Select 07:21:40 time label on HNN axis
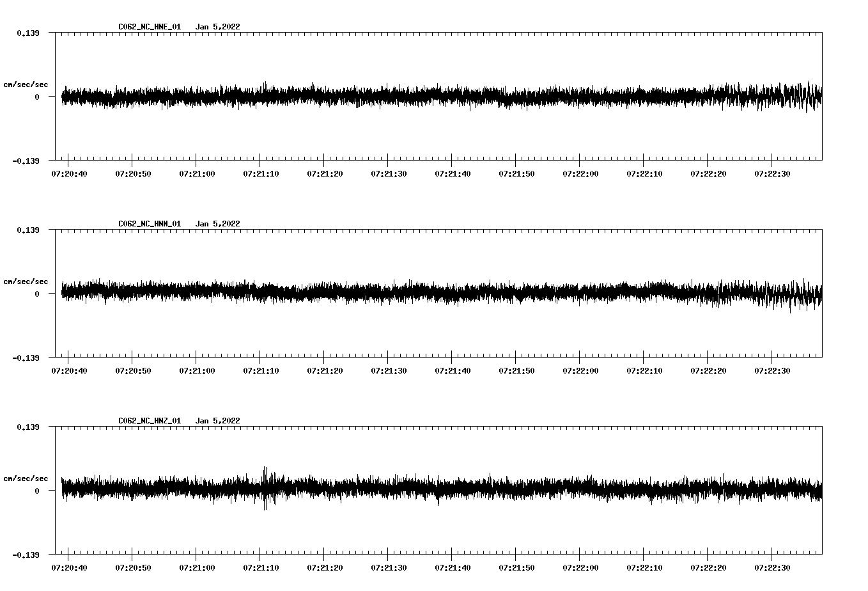868x591 pixels. click(x=453, y=370)
